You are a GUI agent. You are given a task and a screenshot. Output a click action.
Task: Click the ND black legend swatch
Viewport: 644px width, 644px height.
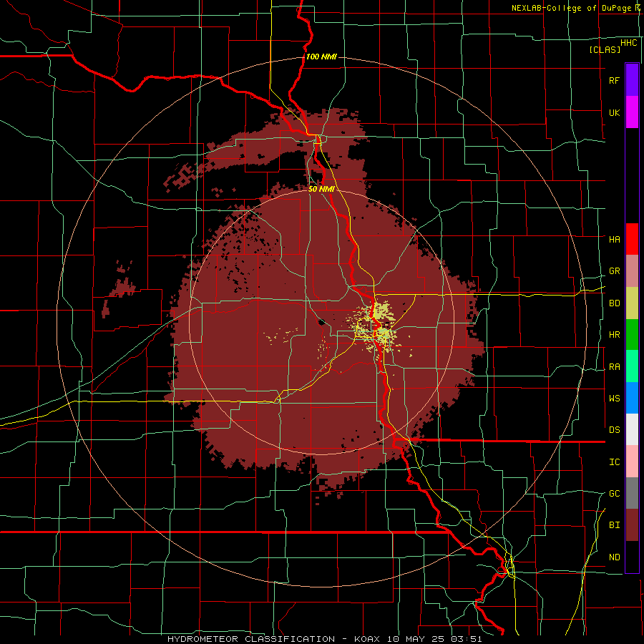(632, 557)
